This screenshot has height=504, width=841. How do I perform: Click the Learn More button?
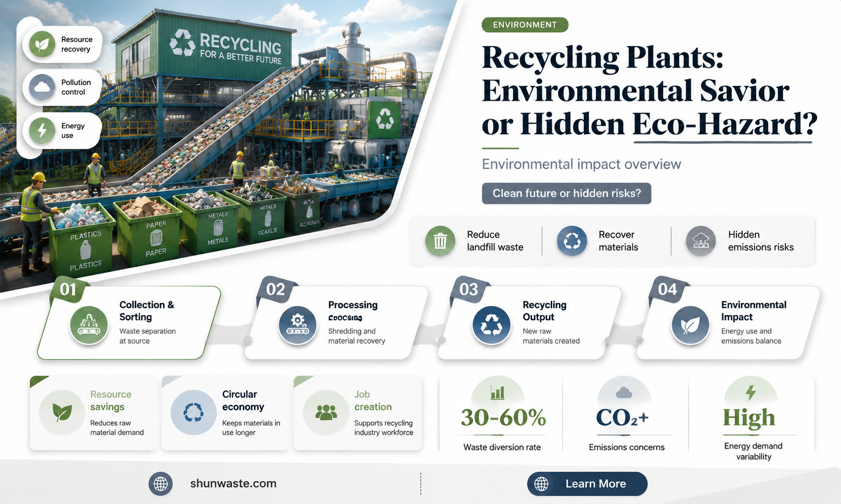point(587,484)
